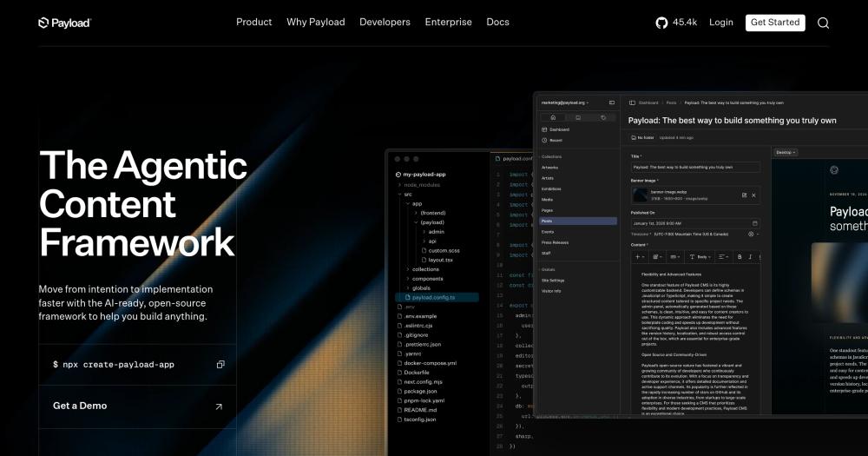868x456 pixels.
Task: Open the Product menu
Action: [254, 23]
